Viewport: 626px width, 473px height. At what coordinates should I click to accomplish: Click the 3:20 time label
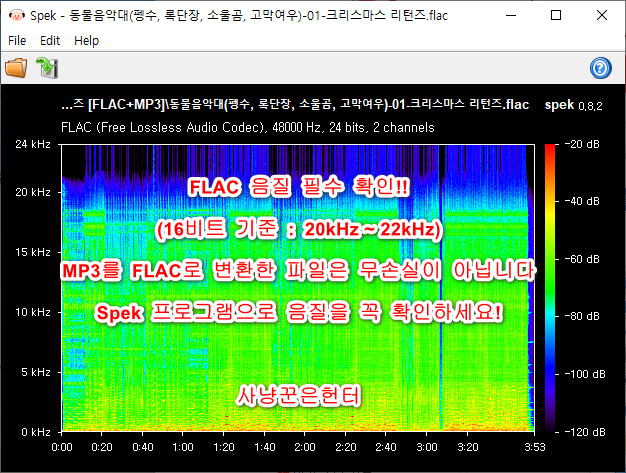(468, 447)
